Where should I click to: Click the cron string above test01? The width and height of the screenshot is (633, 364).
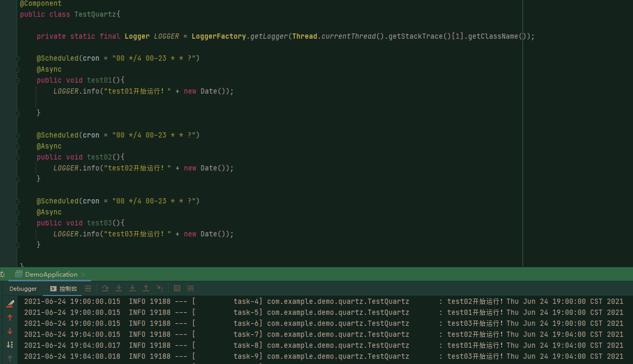pos(154,58)
